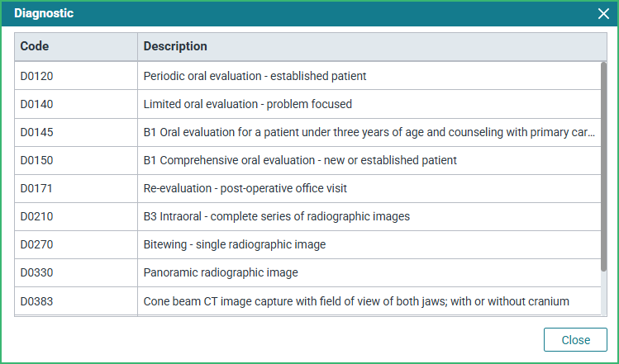Click the vertical scrollbar thumb

click(x=603, y=167)
